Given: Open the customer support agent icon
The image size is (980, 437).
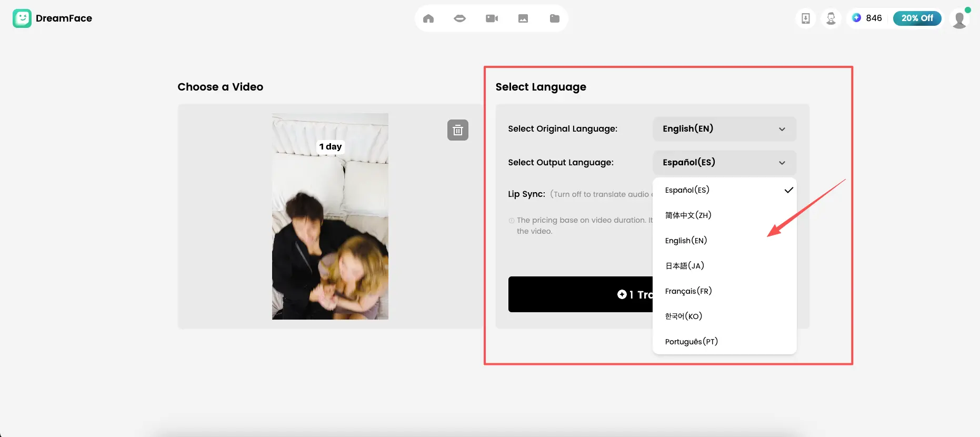Looking at the screenshot, I should [831, 18].
